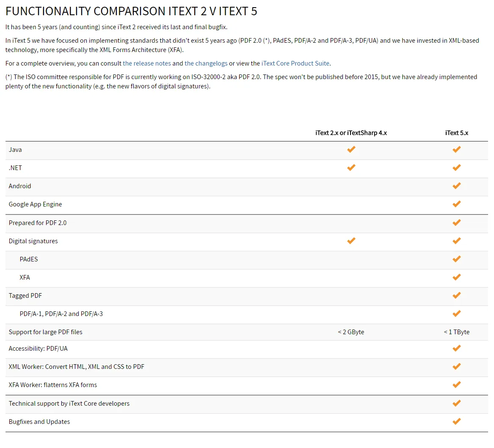Click the Android checkmark under iText 5.x

click(456, 186)
